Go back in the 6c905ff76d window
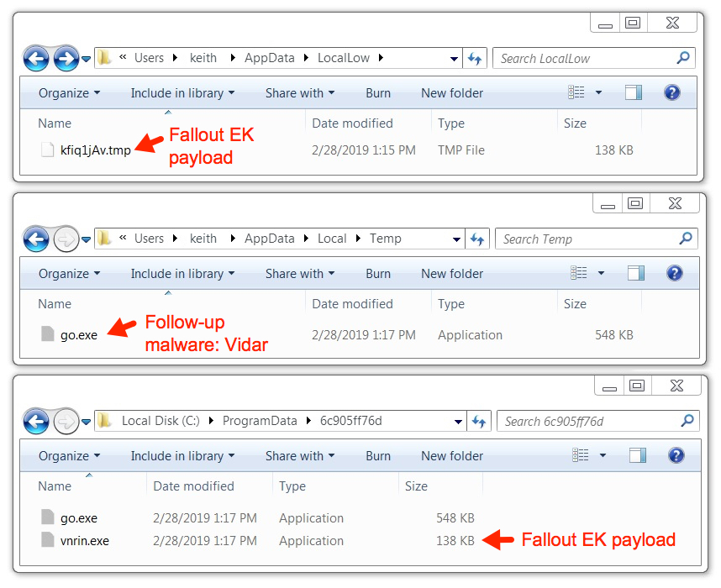This screenshot has width=721, height=588. click(x=36, y=421)
